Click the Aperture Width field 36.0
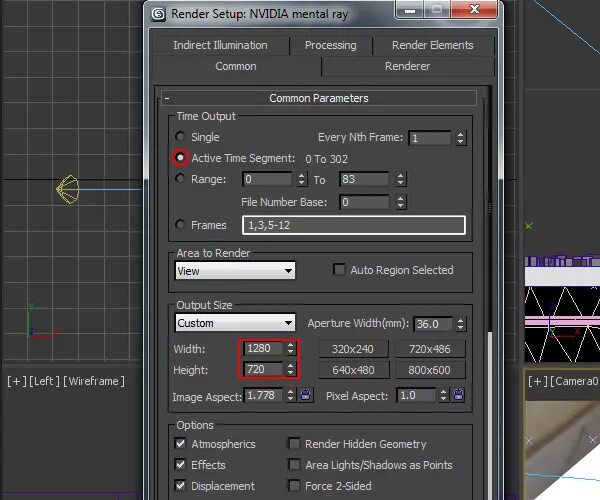The height and width of the screenshot is (500, 600). click(x=433, y=324)
